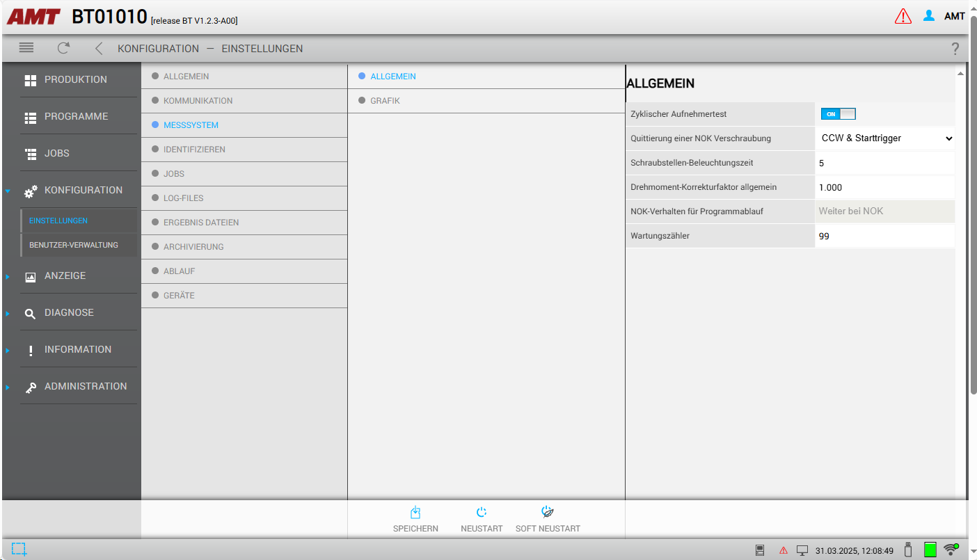
Task: Expand the Anzeige section arrow
Action: [7, 276]
